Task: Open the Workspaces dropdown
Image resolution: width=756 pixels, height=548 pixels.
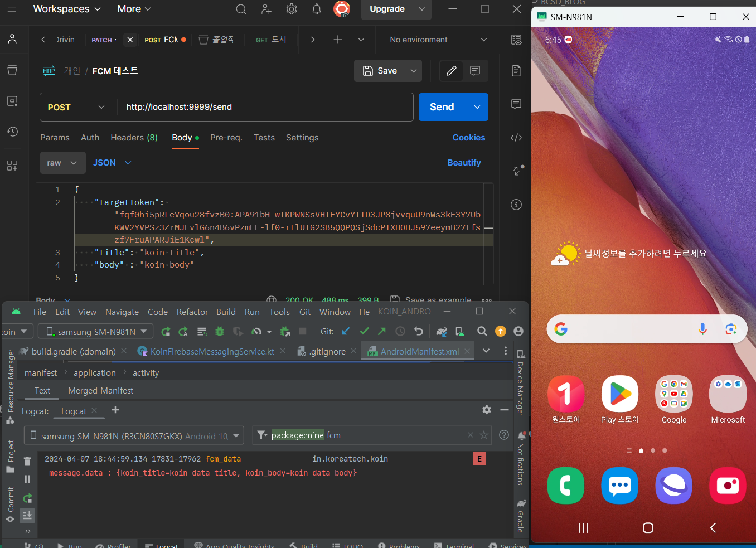Action: [67, 9]
